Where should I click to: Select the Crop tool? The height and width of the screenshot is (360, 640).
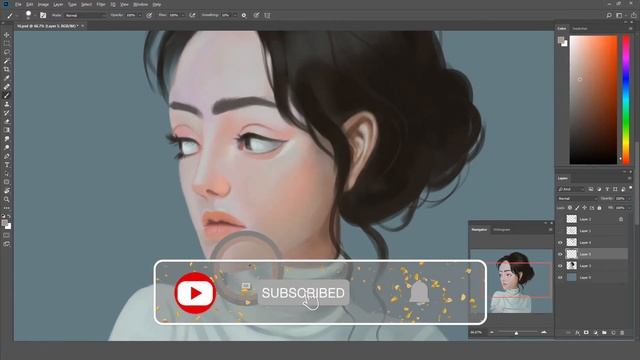pos(7,69)
